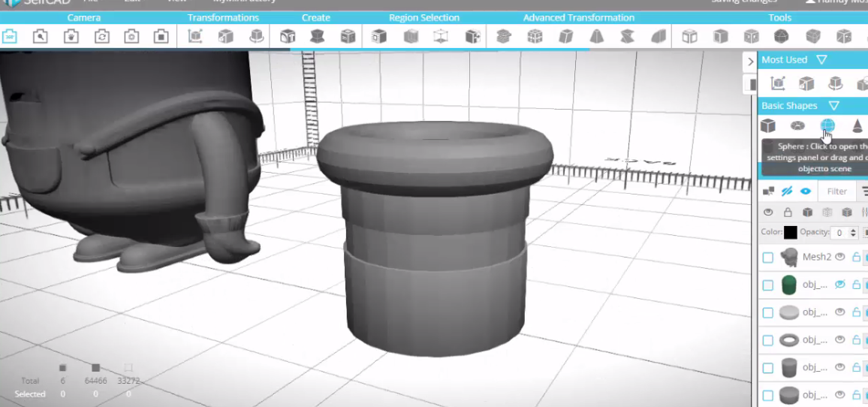
Task: Open the Advanced Transformation toolbar section
Action: pyautogui.click(x=578, y=18)
